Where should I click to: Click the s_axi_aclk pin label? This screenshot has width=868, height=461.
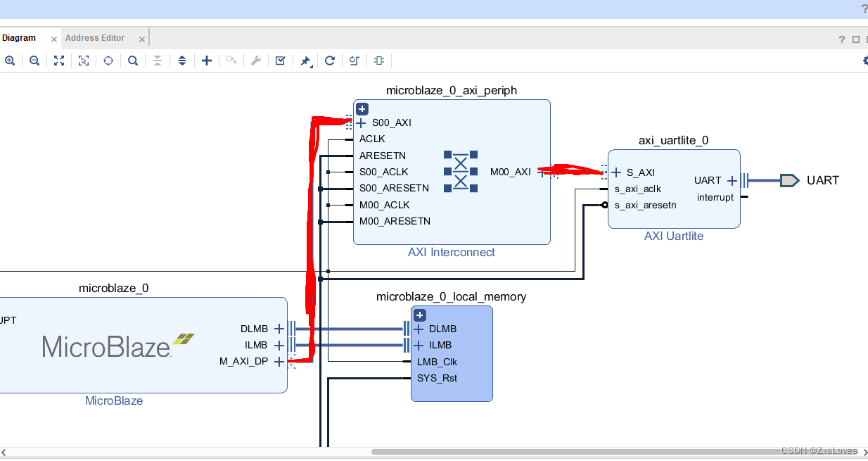click(x=638, y=189)
